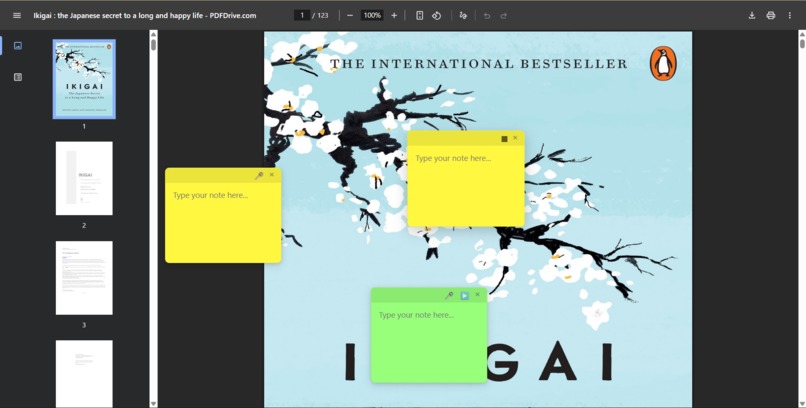Click stop square icon on upper yellow note
Screen dimensions: 806x408
click(x=504, y=139)
